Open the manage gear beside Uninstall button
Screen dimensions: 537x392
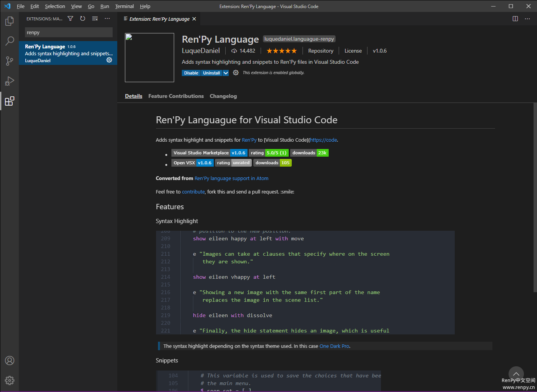236,73
